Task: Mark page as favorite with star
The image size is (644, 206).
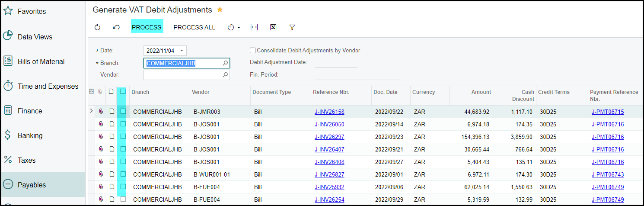Action: click(x=220, y=10)
